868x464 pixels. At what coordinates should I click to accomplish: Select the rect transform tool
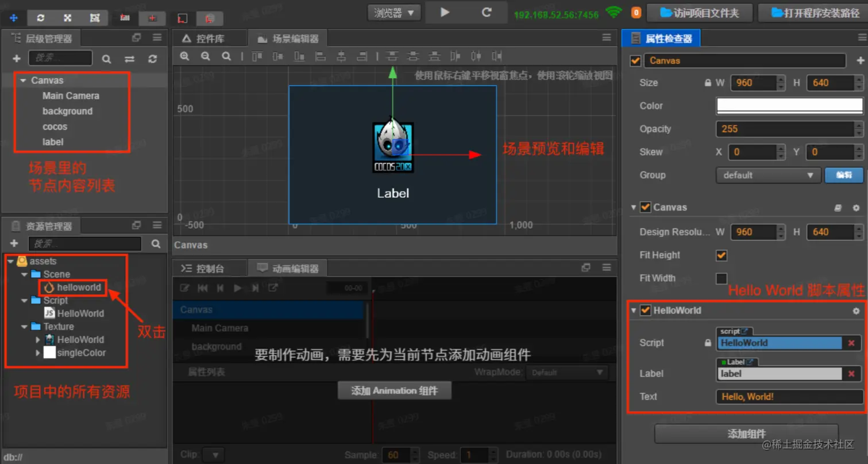95,18
